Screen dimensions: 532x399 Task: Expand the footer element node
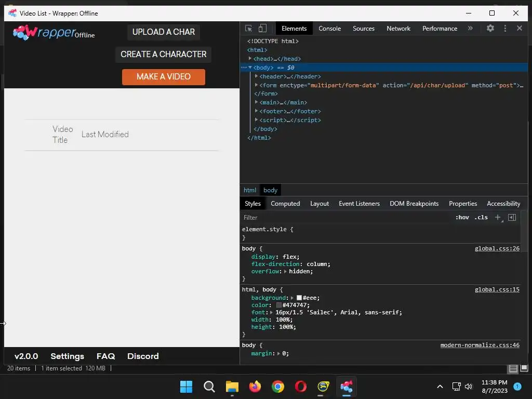(x=256, y=111)
